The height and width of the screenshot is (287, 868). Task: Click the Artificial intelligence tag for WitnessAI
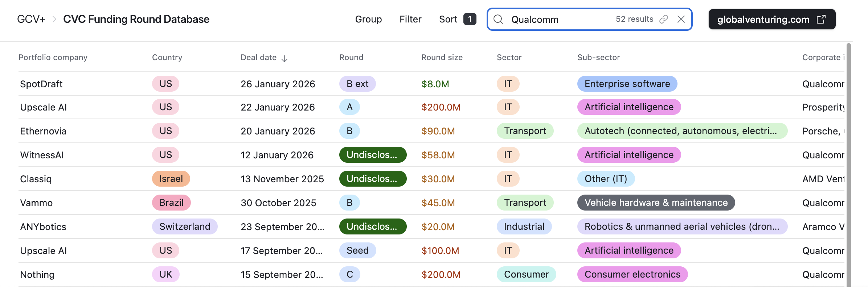pyautogui.click(x=629, y=155)
